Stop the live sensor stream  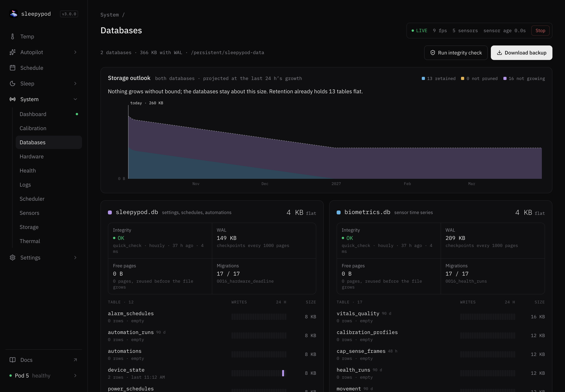(x=540, y=30)
